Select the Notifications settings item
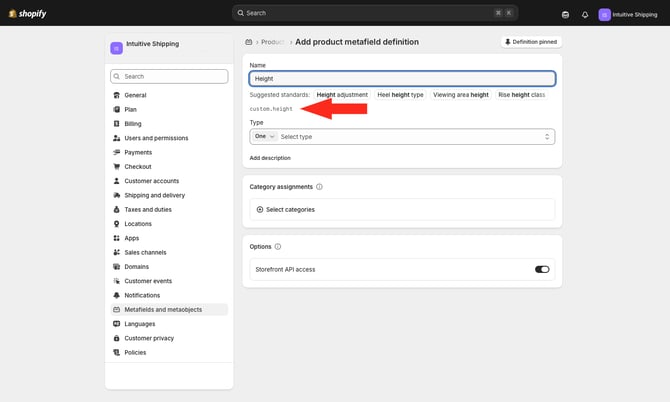 pyautogui.click(x=142, y=295)
